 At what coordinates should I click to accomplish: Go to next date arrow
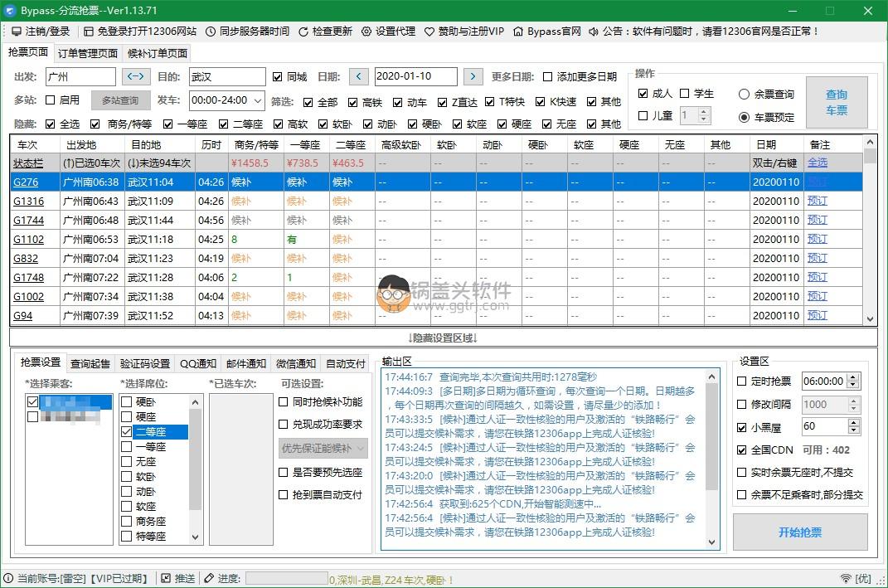point(473,76)
